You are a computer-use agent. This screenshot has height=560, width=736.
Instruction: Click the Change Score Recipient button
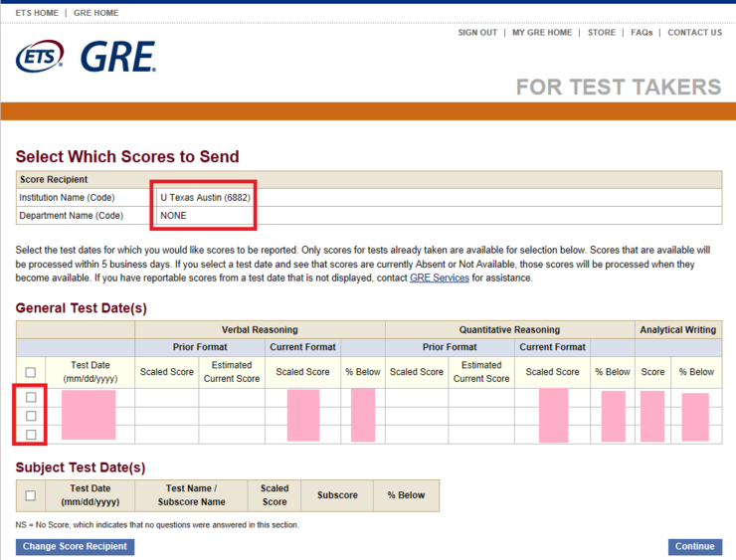(x=76, y=546)
